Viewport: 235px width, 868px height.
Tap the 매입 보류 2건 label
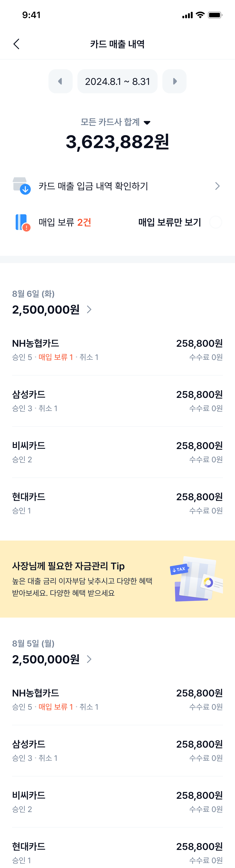[65, 222]
